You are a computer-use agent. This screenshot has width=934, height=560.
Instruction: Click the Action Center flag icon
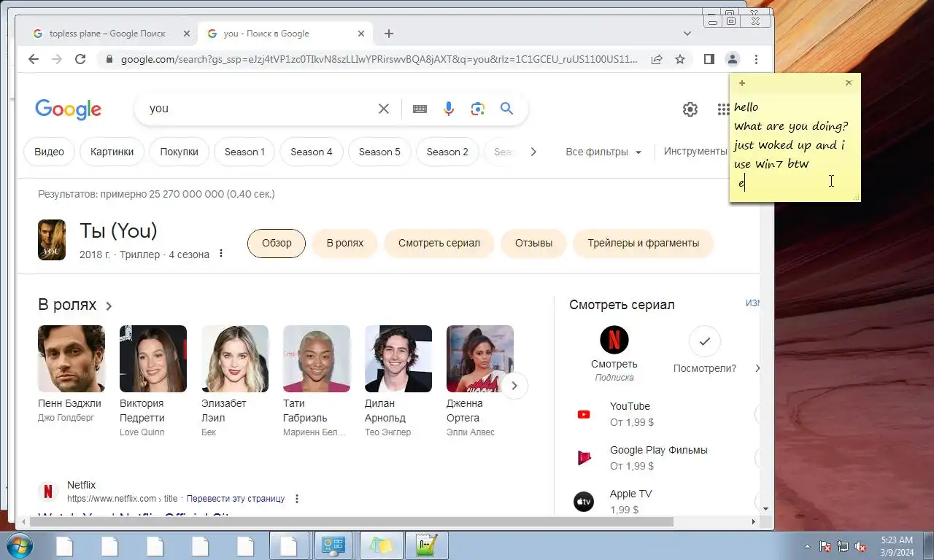tap(825, 546)
